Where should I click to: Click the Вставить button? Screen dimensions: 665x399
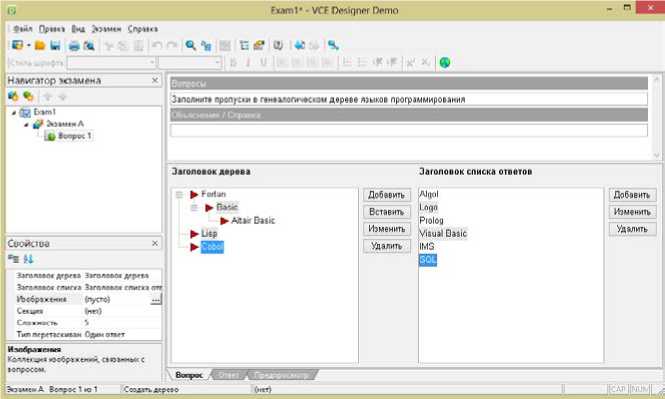point(386,212)
